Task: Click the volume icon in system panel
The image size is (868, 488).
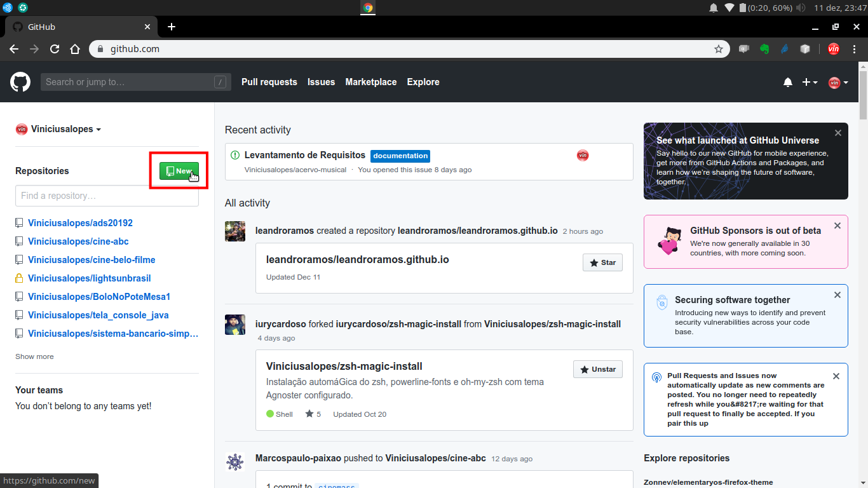Action: coord(801,8)
